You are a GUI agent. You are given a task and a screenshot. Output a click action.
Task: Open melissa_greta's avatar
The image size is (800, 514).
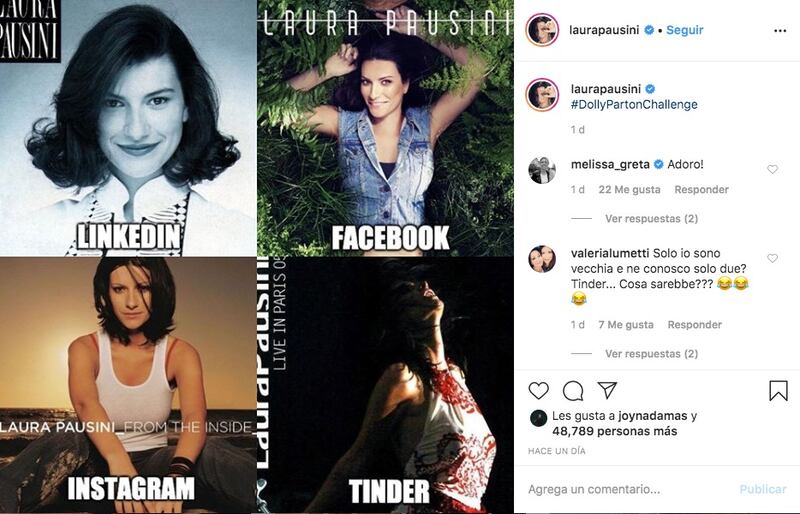542,170
